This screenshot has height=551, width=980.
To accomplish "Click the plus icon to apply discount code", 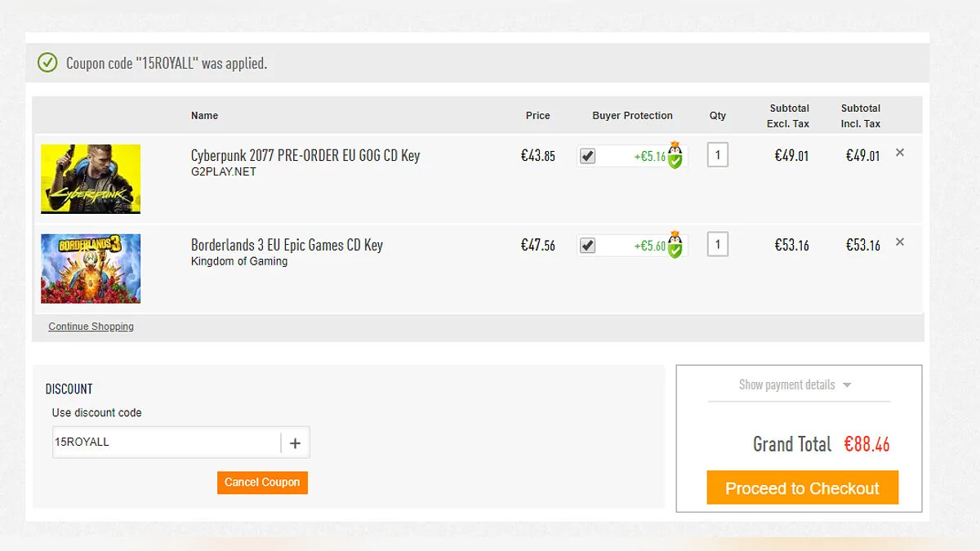I will pos(295,443).
